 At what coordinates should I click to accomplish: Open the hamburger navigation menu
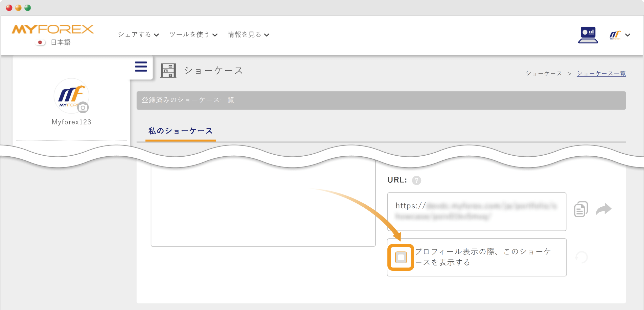click(141, 66)
